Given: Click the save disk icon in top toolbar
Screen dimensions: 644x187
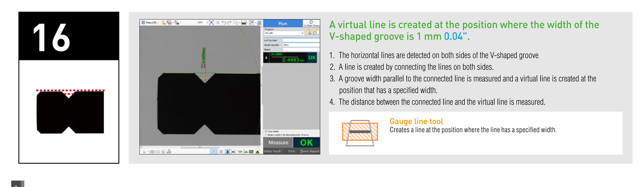Looking at the screenshot, I should [x=169, y=23].
